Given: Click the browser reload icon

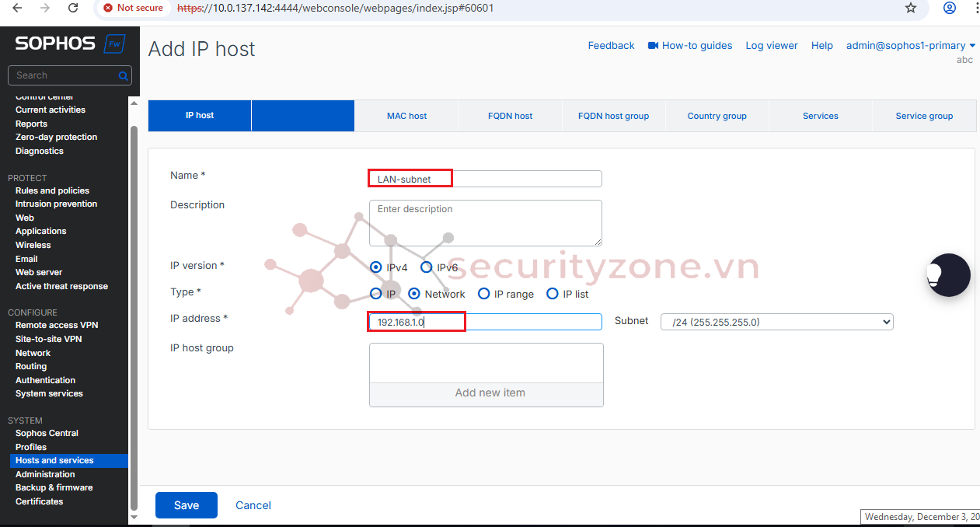Looking at the screenshot, I should [x=73, y=9].
